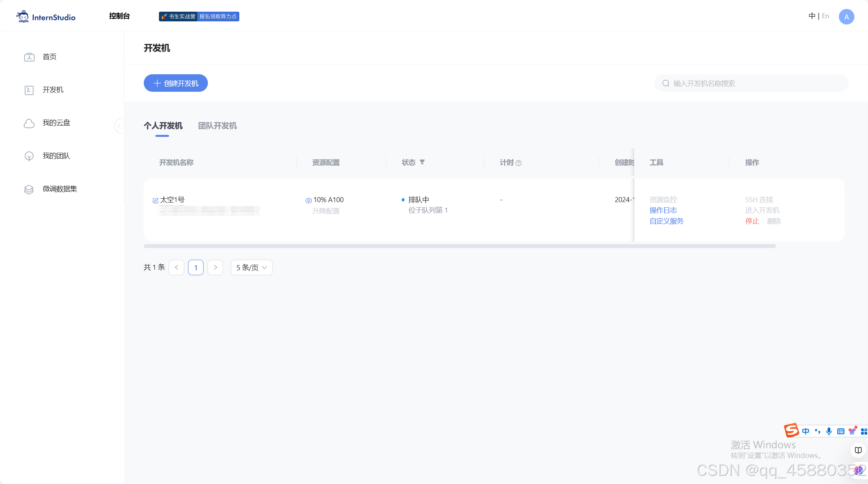Edit the 太空1号 name pencil icon
This screenshot has height=484, width=868.
point(155,201)
